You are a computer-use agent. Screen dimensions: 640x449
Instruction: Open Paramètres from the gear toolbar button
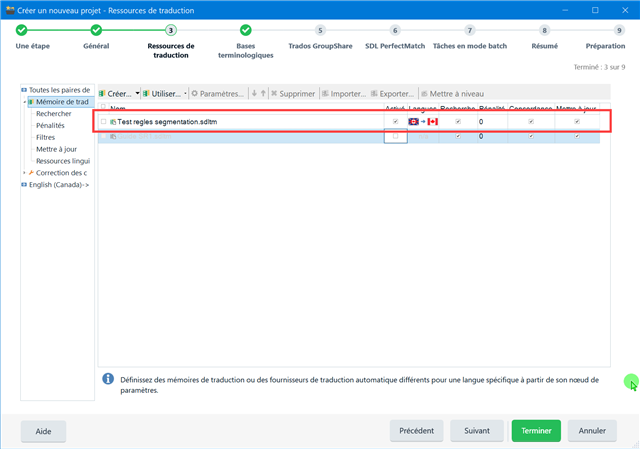tap(218, 93)
